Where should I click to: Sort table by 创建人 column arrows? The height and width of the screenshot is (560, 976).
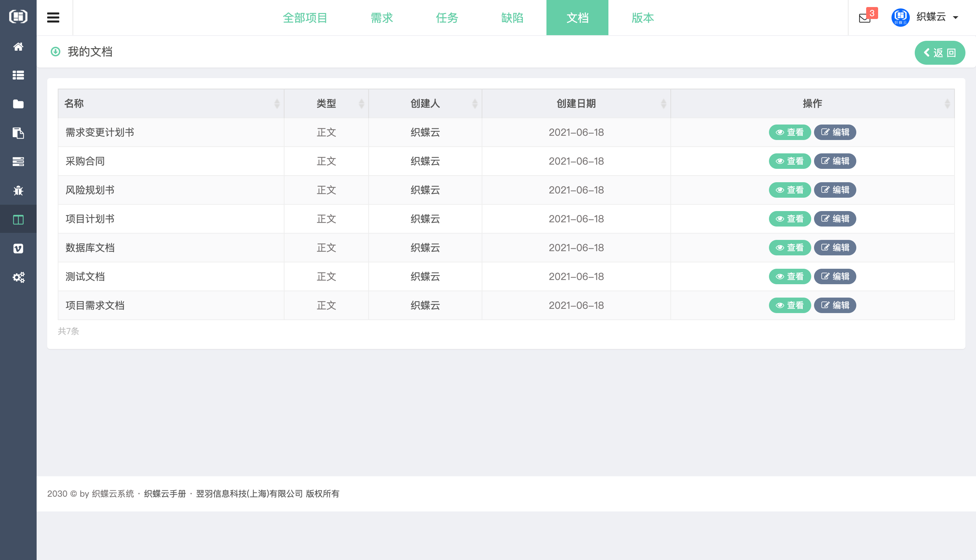click(475, 103)
